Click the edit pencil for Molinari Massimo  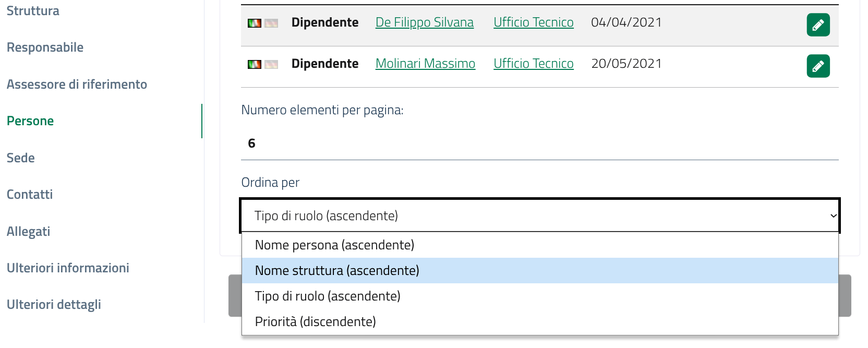[818, 66]
